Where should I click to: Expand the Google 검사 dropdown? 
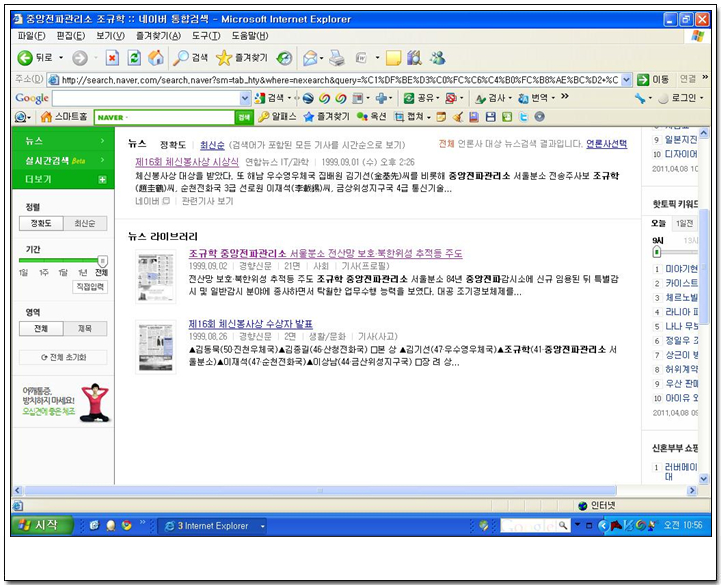pyautogui.click(x=509, y=98)
